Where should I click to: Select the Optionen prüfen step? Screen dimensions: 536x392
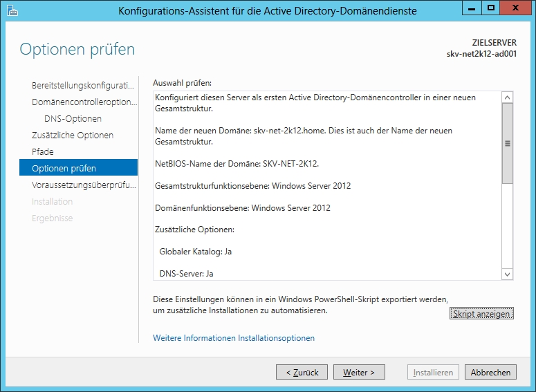64,169
